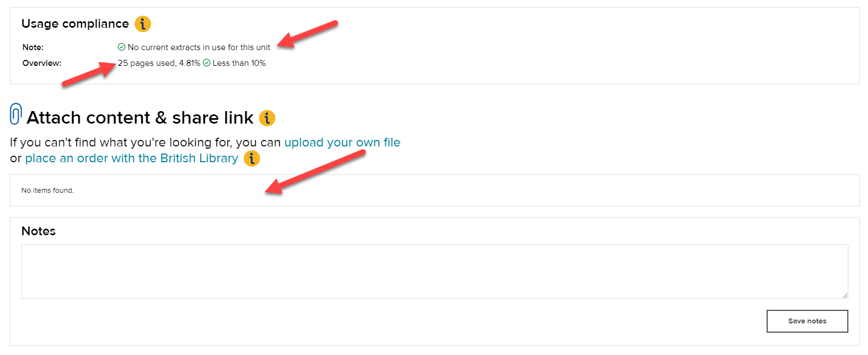The image size is (868, 355).
Task: Click the Usage compliance heading
Action: tap(75, 24)
